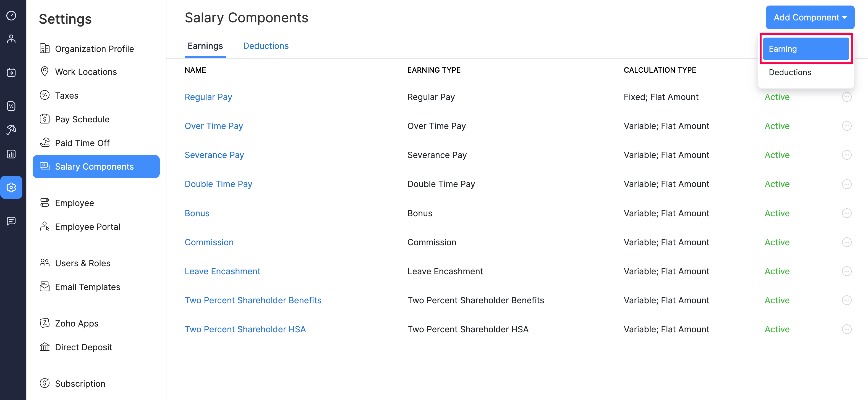Image resolution: width=868 pixels, height=400 pixels.
Task: Open the taxes percent icon in left rail
Action: (11, 106)
